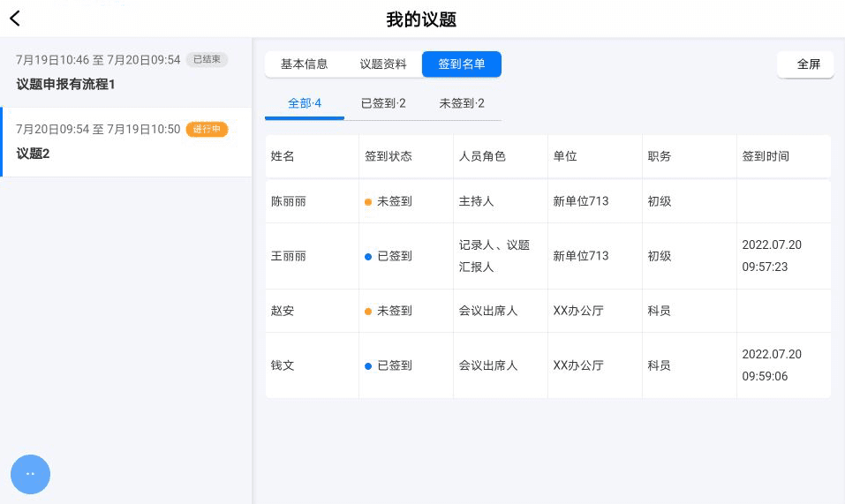
Task: Select the name 王丽丽
Action: pos(289,256)
